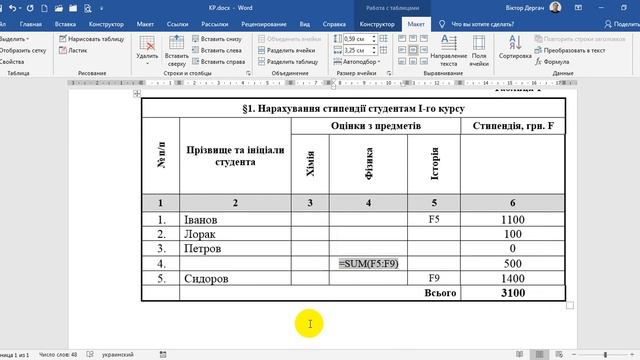640x360 pixels.
Task: Click Insert Left (Вставить слева)
Action: click(x=217, y=50)
